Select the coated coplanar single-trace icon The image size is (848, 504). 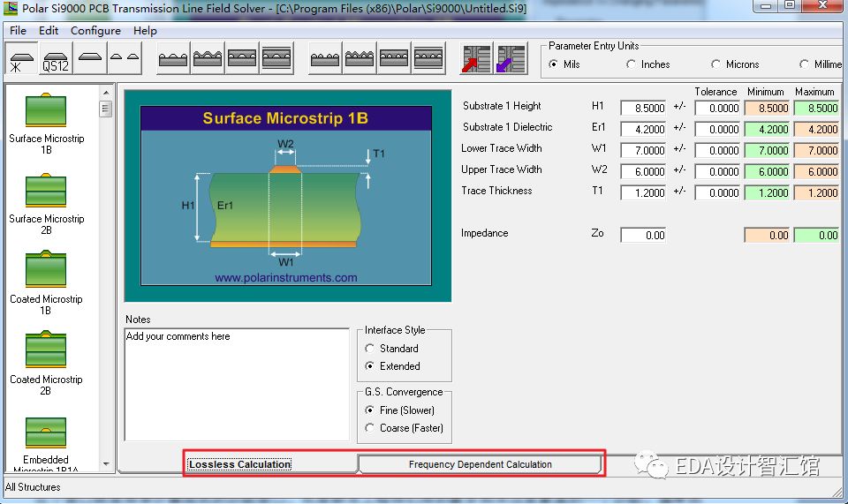click(207, 57)
